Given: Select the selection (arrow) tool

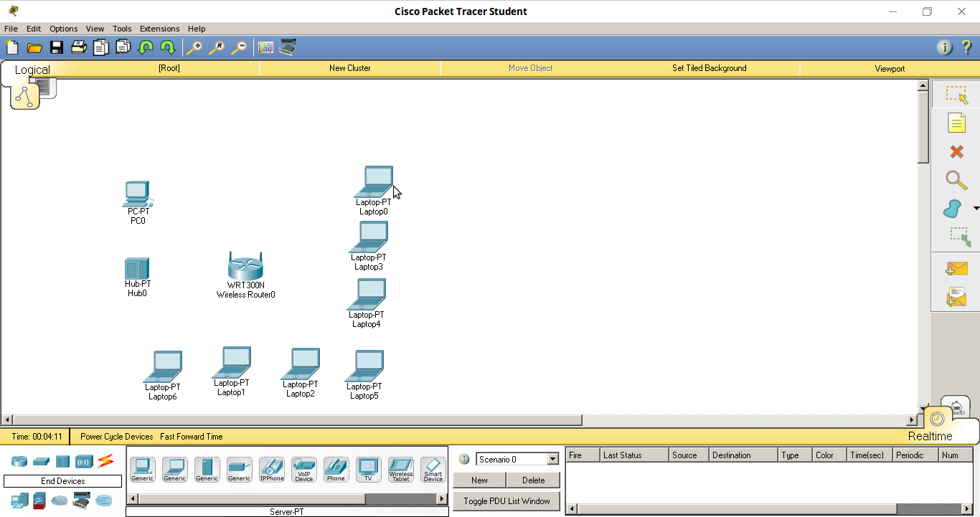Looking at the screenshot, I should [956, 93].
